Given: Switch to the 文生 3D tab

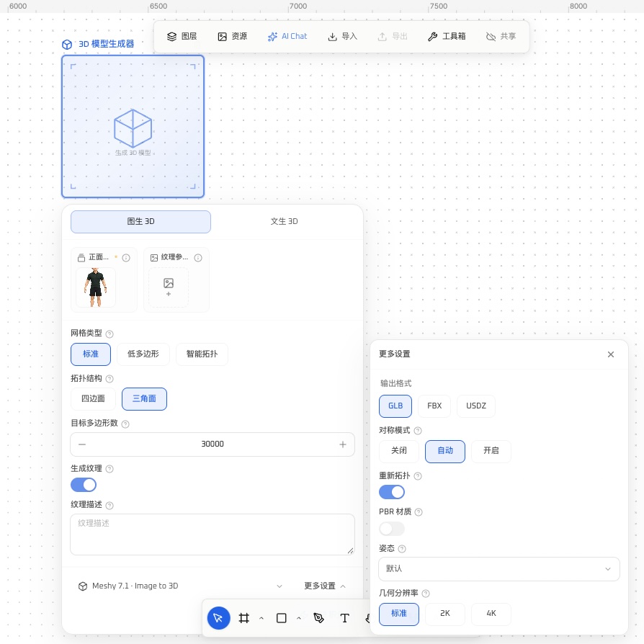Looking at the screenshot, I should tap(285, 222).
